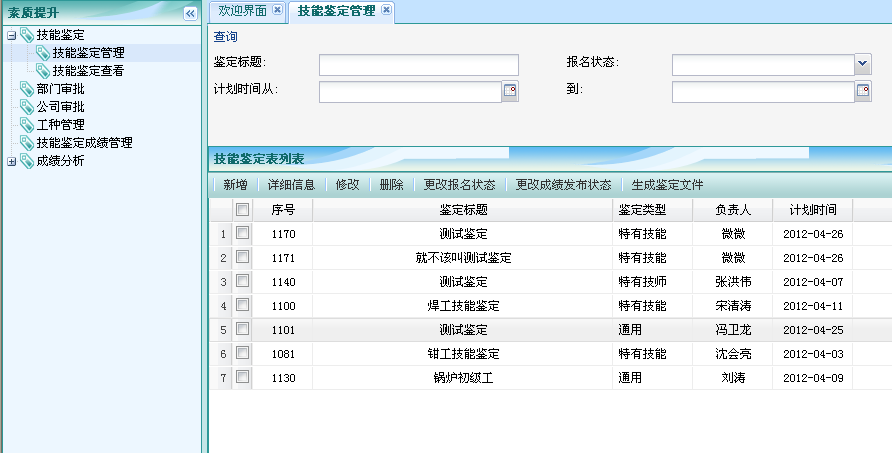This screenshot has width=892, height=453.
Task: Expand the 成绩分析 tree node
Action: pyautogui.click(x=11, y=161)
